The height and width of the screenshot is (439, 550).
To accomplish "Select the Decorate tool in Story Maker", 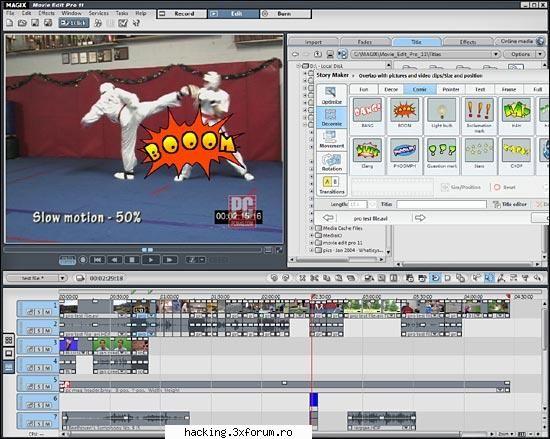I will click(x=331, y=117).
